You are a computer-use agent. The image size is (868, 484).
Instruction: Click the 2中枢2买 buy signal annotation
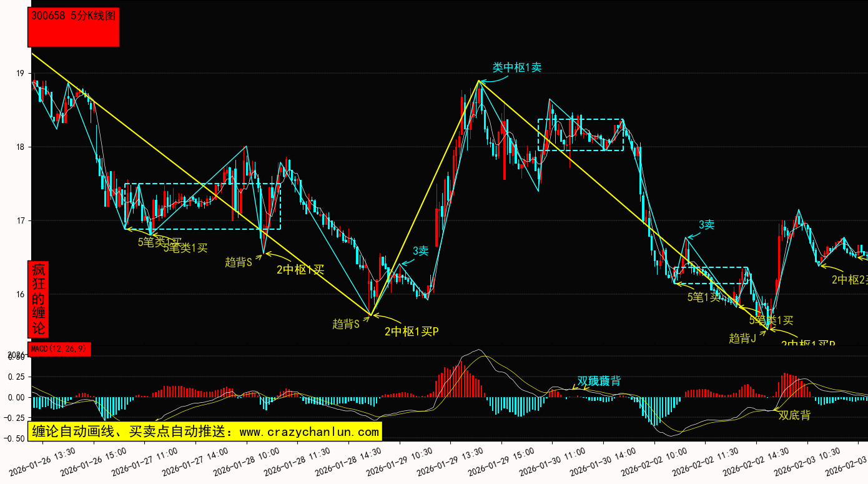pyautogui.click(x=849, y=280)
